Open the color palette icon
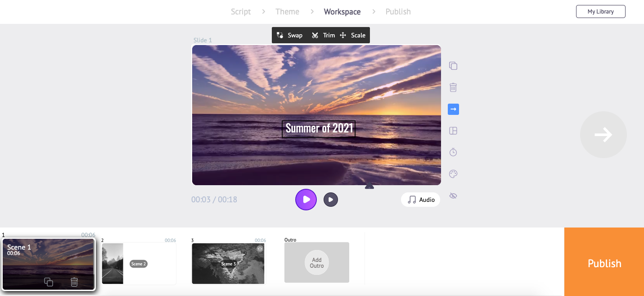The width and height of the screenshot is (644, 296). click(453, 173)
